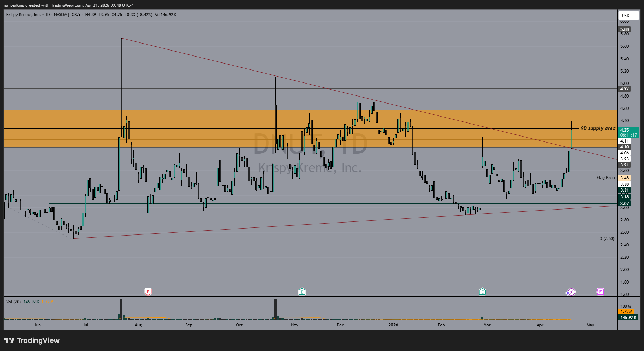The image size is (644, 351).
Task: Select the 2.00 tick on price scale
Action: click(624, 270)
